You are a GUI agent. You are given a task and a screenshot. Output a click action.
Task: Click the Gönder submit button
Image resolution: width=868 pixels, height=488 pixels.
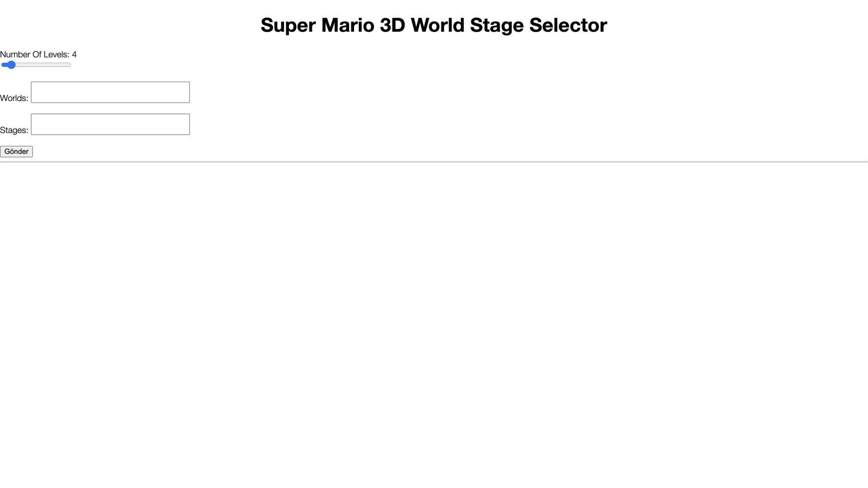[x=16, y=151]
